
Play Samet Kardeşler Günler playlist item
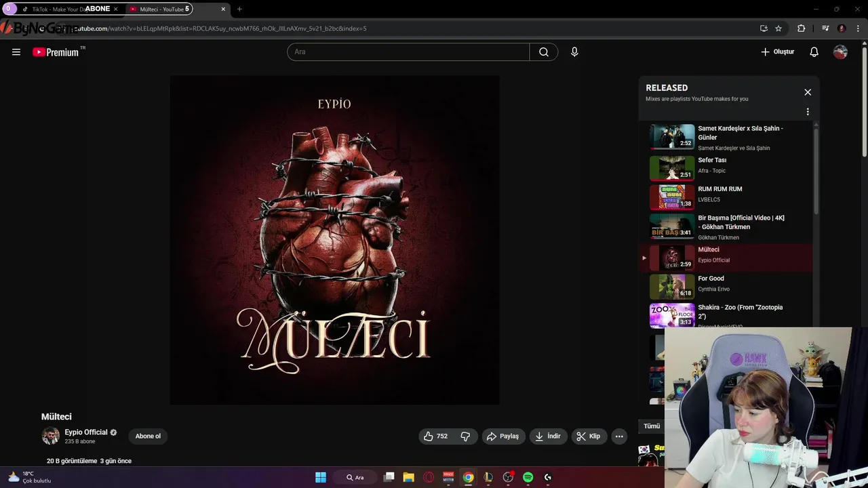click(x=726, y=137)
